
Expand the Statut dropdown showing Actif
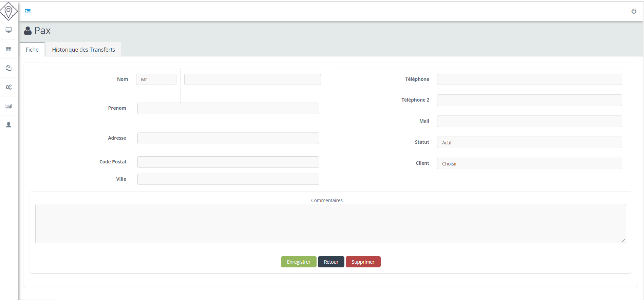pos(529,142)
